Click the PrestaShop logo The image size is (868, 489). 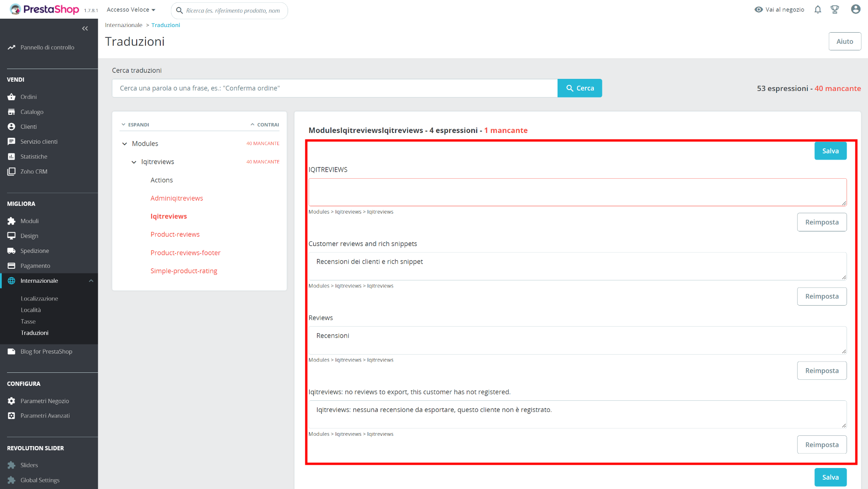coord(45,9)
